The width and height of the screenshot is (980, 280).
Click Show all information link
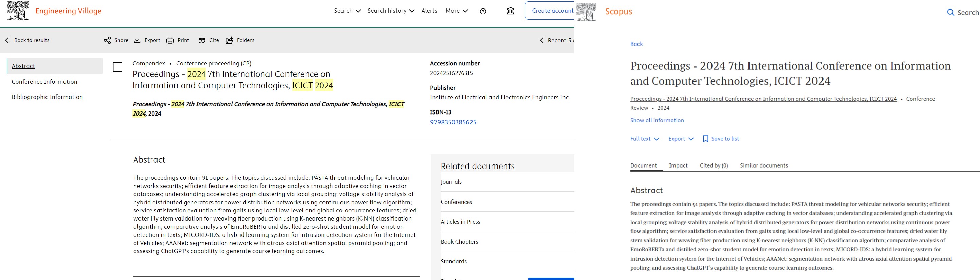coord(657,120)
